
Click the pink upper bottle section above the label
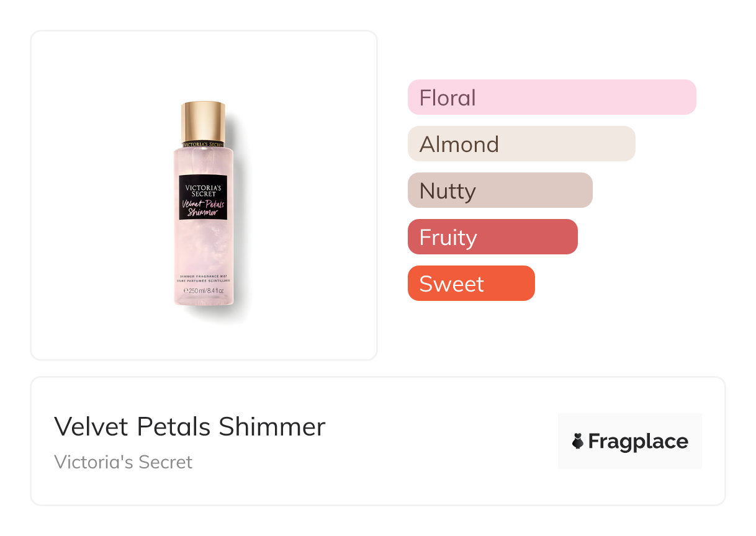click(203, 163)
